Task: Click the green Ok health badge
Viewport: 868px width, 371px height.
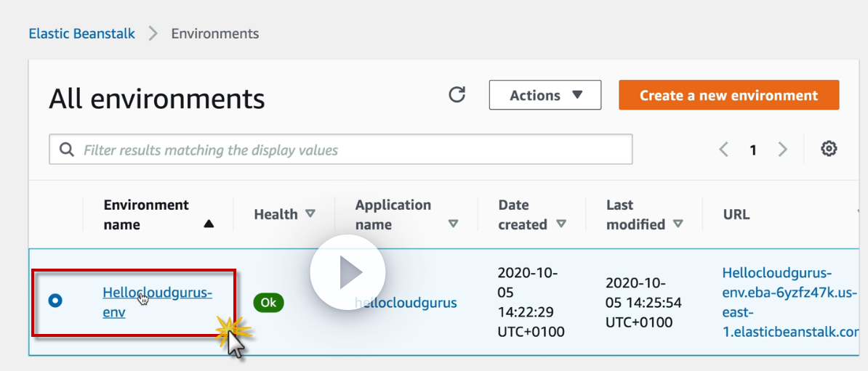Action: [268, 303]
